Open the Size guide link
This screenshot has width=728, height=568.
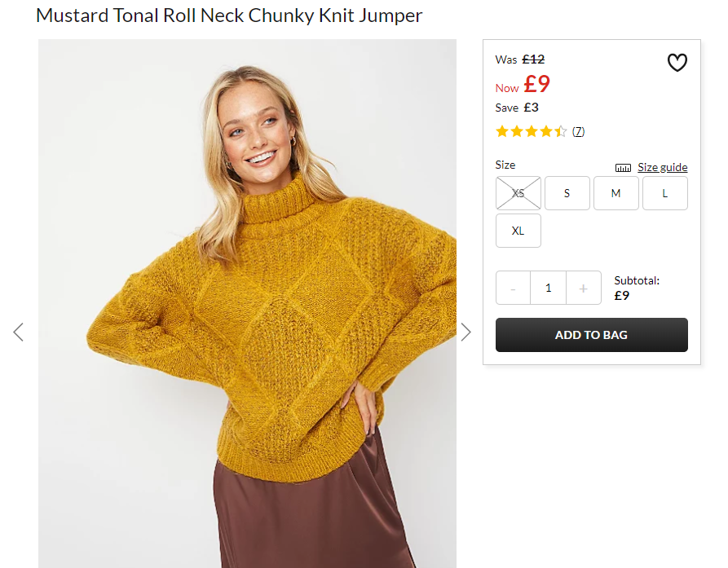(663, 167)
